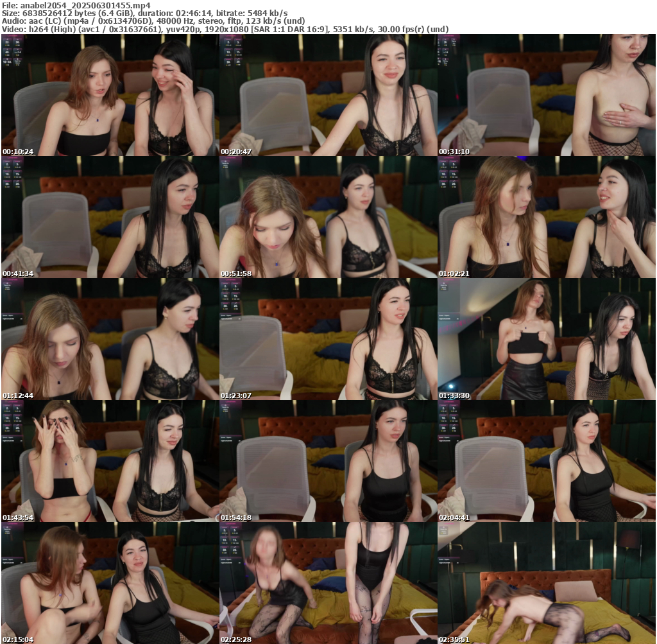Select the thumbnail marked 00:41:34
Viewport: 657px width, 644px height.
pos(110,217)
